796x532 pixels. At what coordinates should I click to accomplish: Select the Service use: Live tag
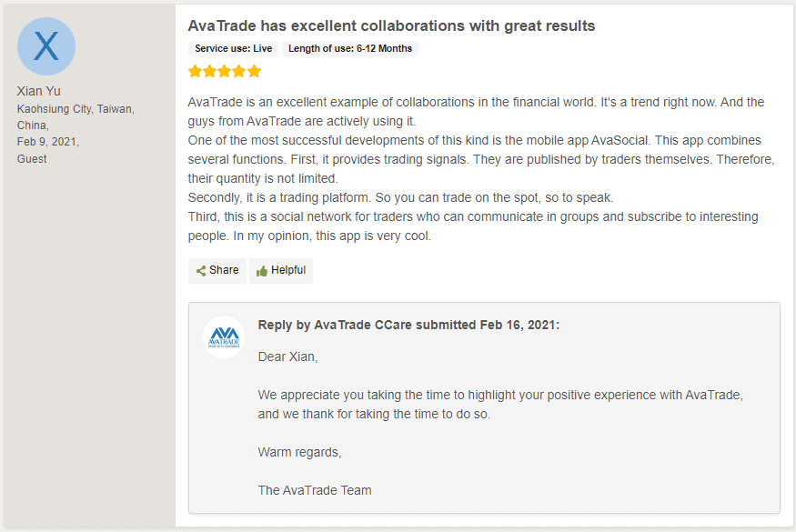click(x=233, y=48)
